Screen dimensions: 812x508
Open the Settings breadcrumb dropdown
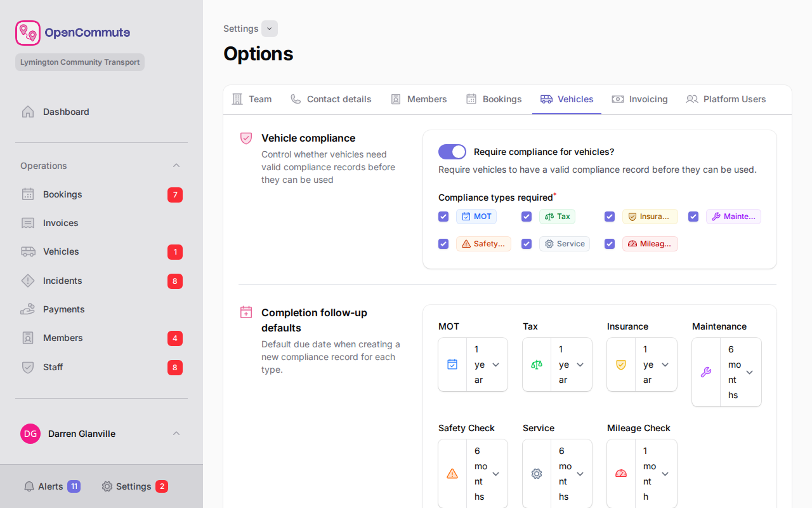click(270, 29)
